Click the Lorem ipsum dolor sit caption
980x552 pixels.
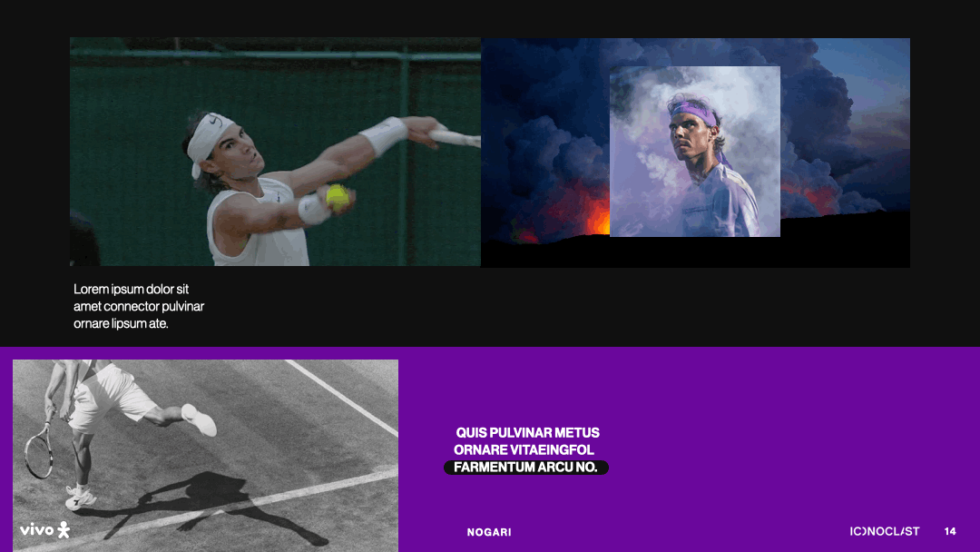[131, 289]
